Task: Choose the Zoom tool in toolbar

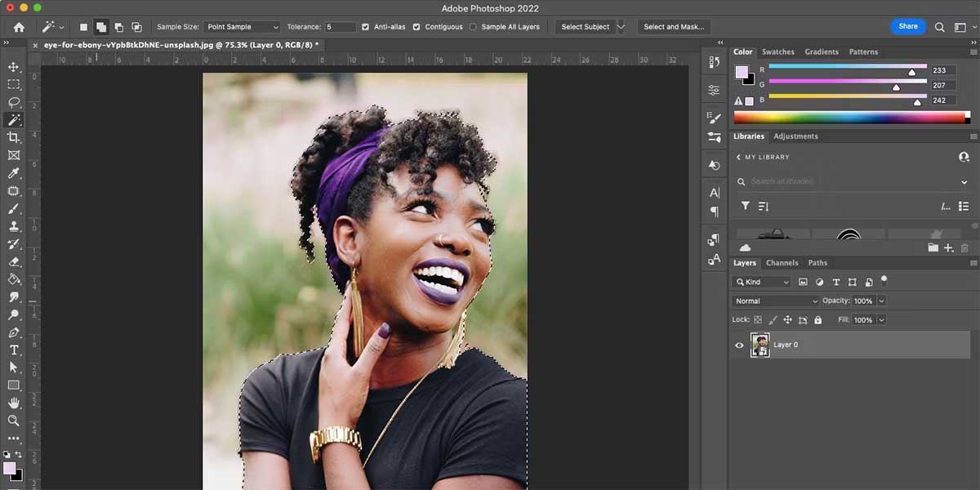Action: pos(14,421)
